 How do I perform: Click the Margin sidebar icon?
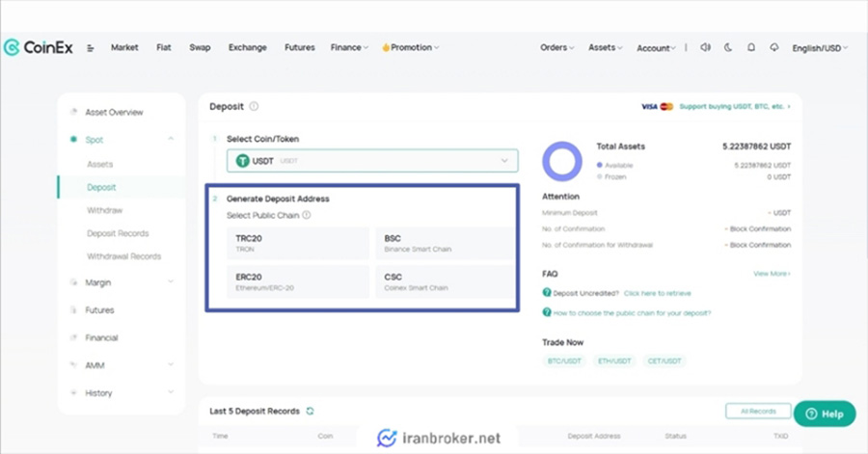tap(73, 282)
